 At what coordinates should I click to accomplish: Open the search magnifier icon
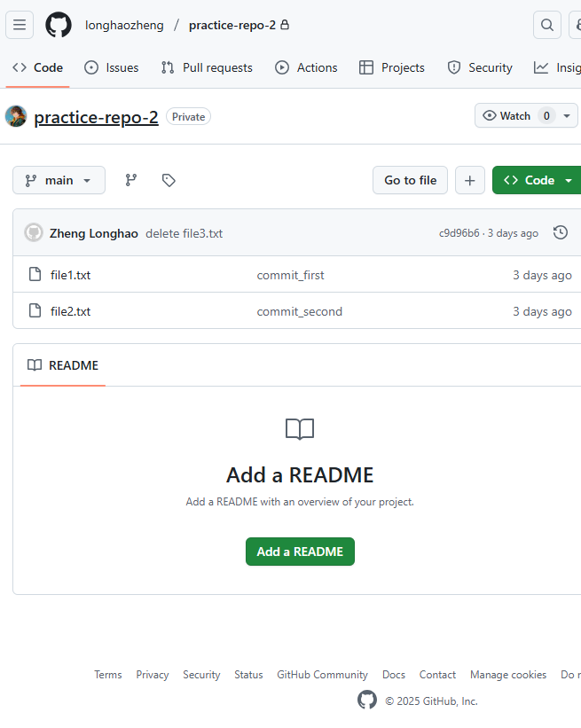547,25
